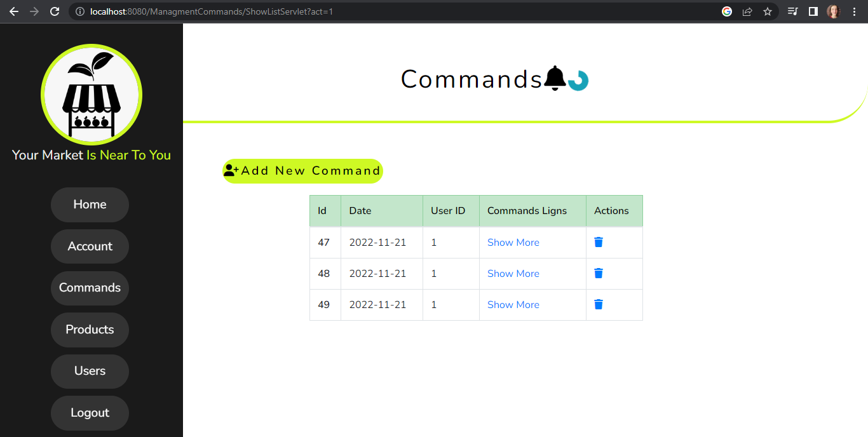Bookmark the page with the star icon
The image size is (868, 437).
[768, 11]
